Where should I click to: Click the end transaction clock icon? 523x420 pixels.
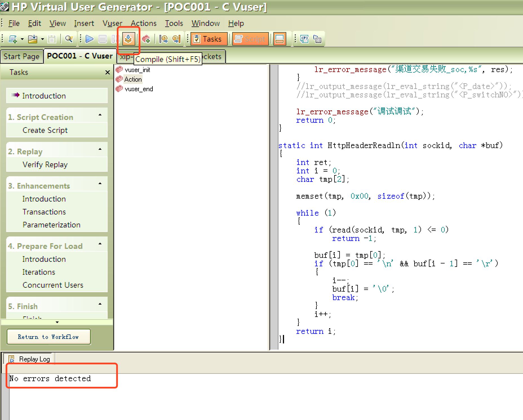[x=176, y=39]
